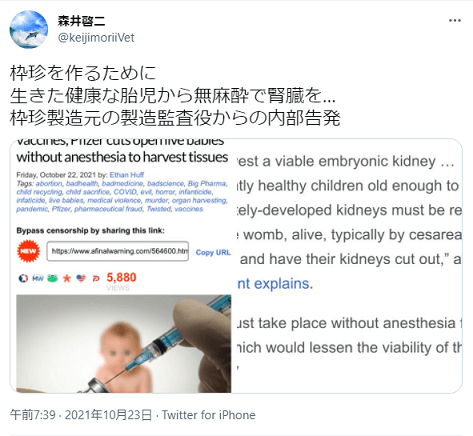Click the red-blue circle share icon
The width and height of the screenshot is (473, 436).
(x=23, y=278)
